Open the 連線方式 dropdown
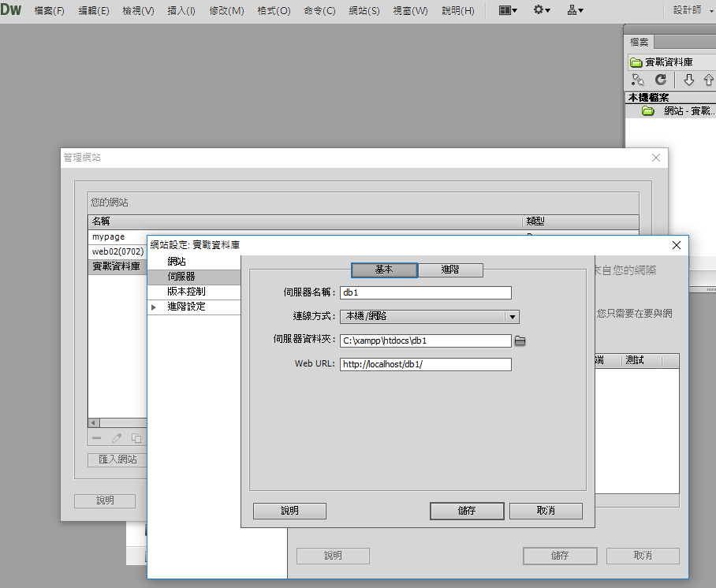 click(x=430, y=317)
